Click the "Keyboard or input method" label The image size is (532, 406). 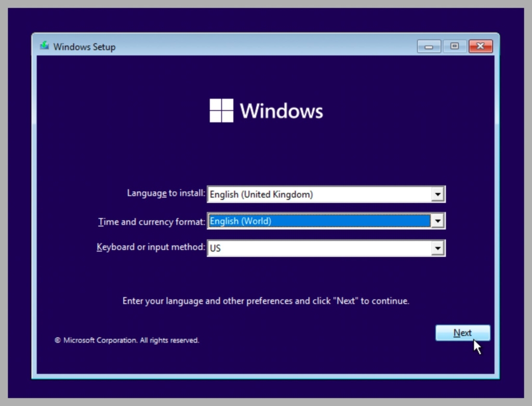pyautogui.click(x=151, y=247)
